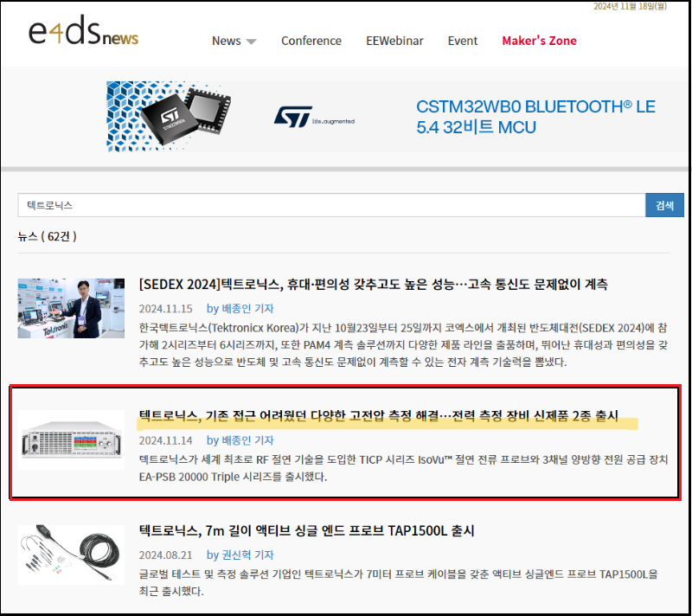Image resolution: width=692 pixels, height=616 pixels.
Task: Click the ST life.augmented logo
Action: click(314, 117)
